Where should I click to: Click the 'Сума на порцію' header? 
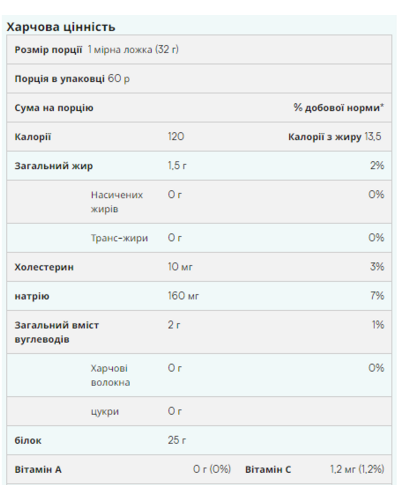click(x=54, y=108)
